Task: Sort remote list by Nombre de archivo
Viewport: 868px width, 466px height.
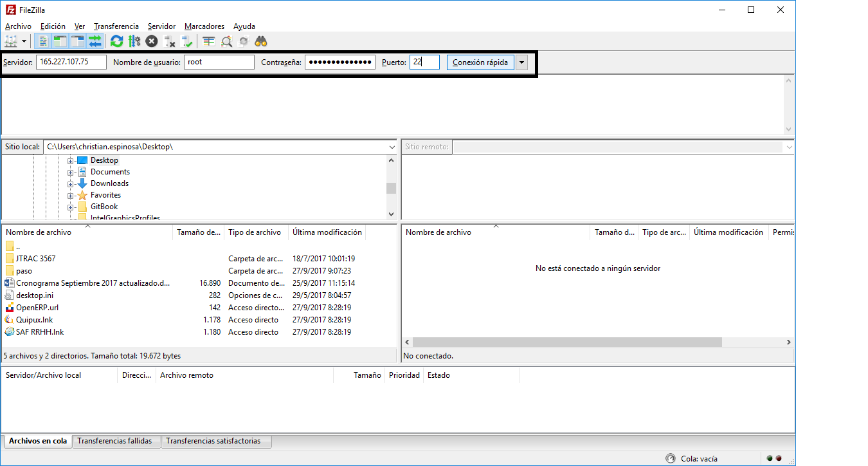Action: pos(496,232)
